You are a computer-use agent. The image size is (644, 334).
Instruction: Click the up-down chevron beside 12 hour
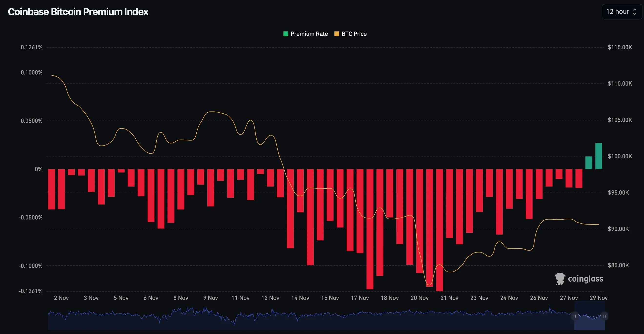[x=634, y=12]
